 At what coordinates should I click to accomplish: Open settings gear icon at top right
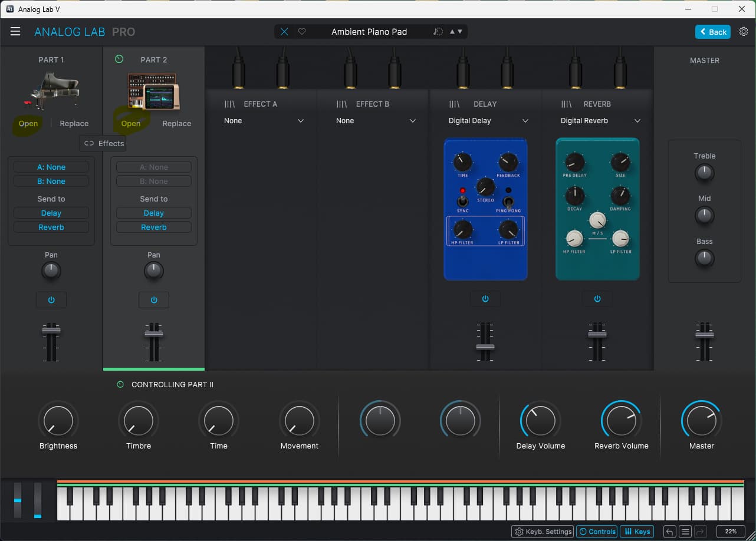[x=744, y=32]
